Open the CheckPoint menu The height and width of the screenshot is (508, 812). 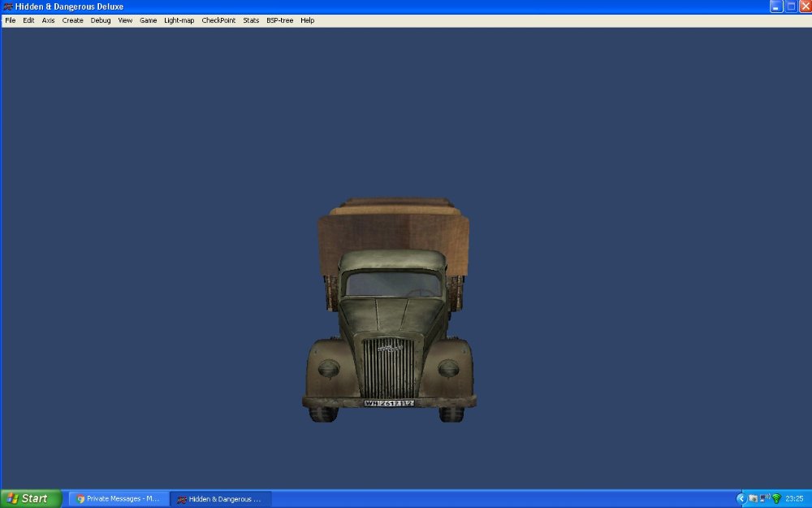click(x=218, y=20)
